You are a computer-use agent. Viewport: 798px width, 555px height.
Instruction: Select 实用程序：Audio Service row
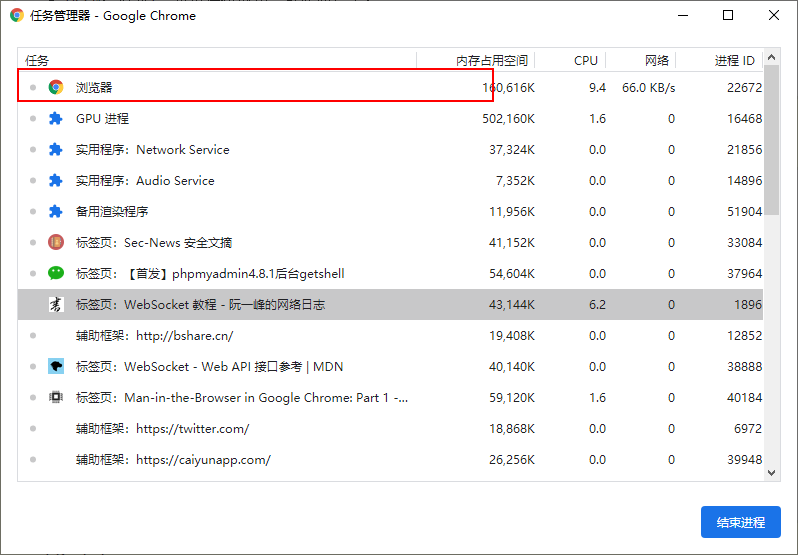[390, 181]
